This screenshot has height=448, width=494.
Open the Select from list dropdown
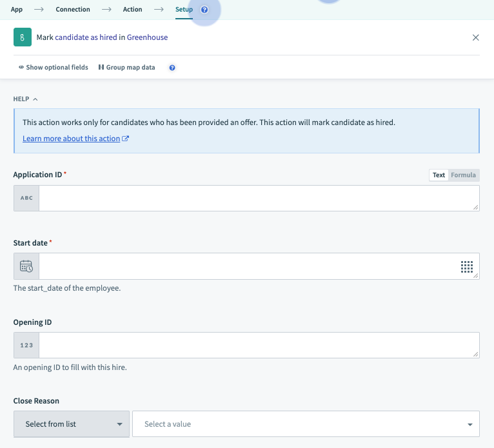coord(71,424)
